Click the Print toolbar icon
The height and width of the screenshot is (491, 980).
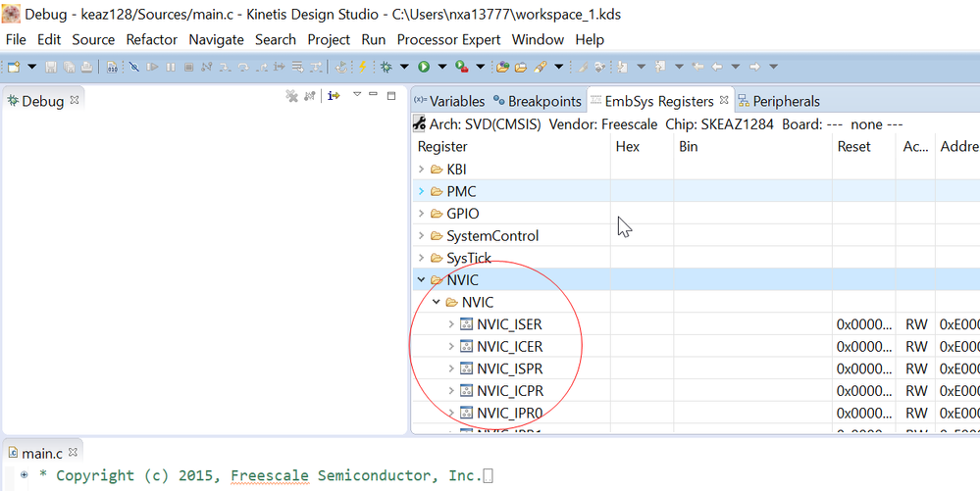click(x=86, y=67)
